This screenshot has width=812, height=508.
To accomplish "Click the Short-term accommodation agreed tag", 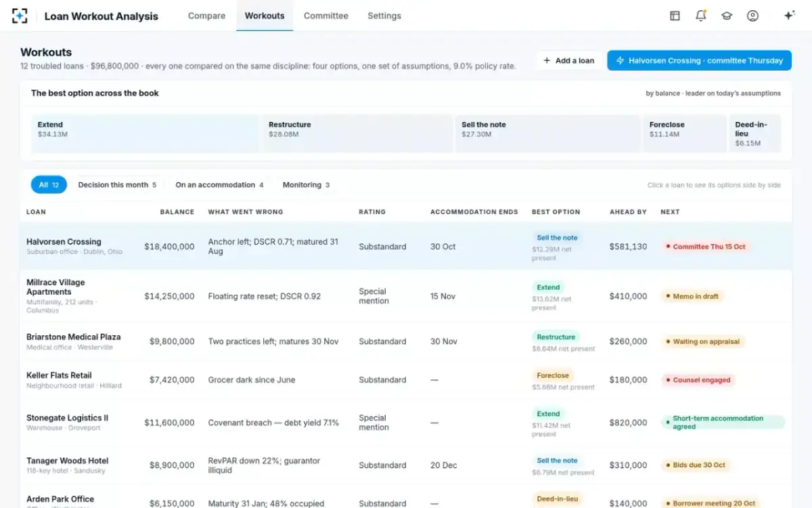I will point(723,423).
